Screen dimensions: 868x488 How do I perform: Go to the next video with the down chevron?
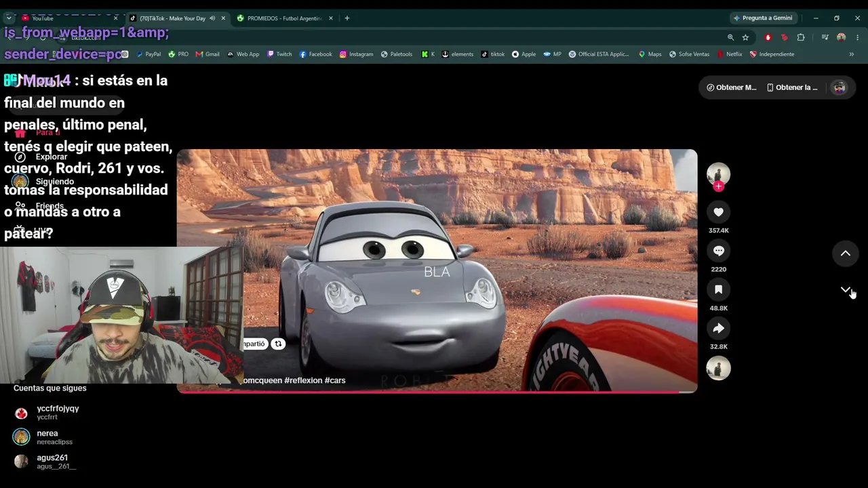pyautogui.click(x=846, y=290)
